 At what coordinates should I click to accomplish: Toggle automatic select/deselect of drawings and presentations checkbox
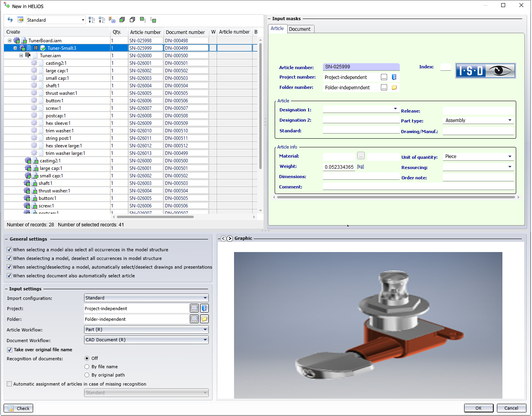(9, 267)
